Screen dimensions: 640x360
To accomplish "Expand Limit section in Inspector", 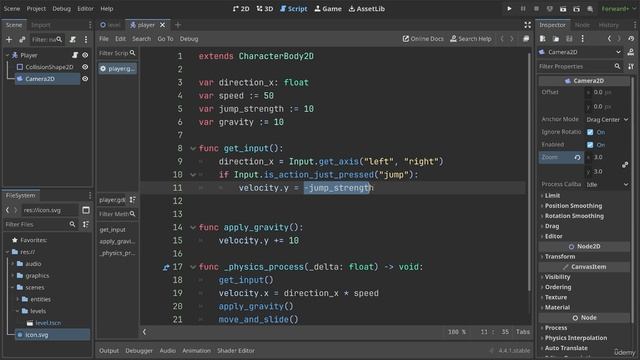I will coord(552,196).
